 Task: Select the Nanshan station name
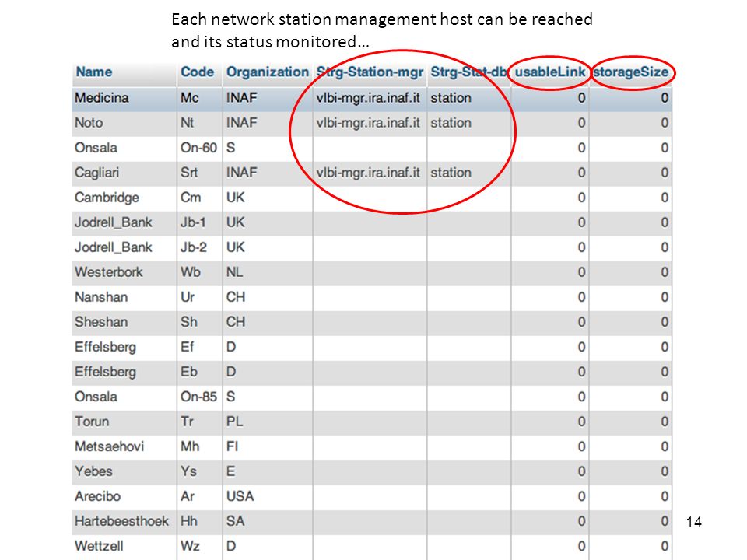101,296
